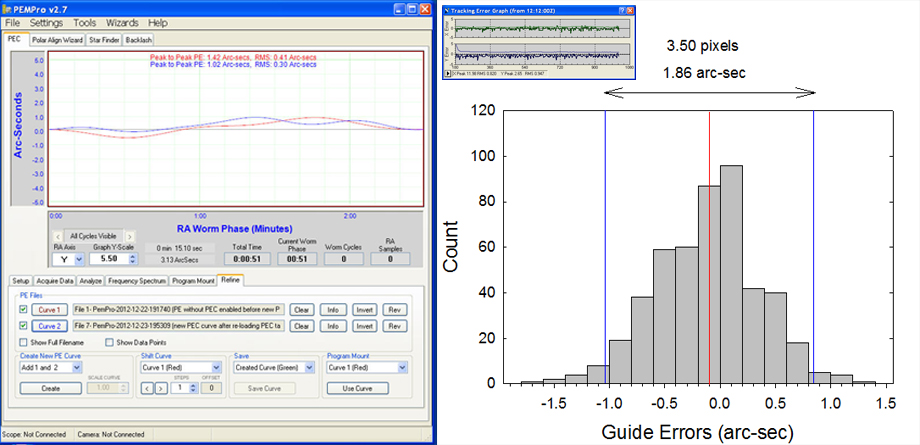This screenshot has width=920, height=445.
Task: Show Info for Curve 1 file
Action: click(x=333, y=309)
